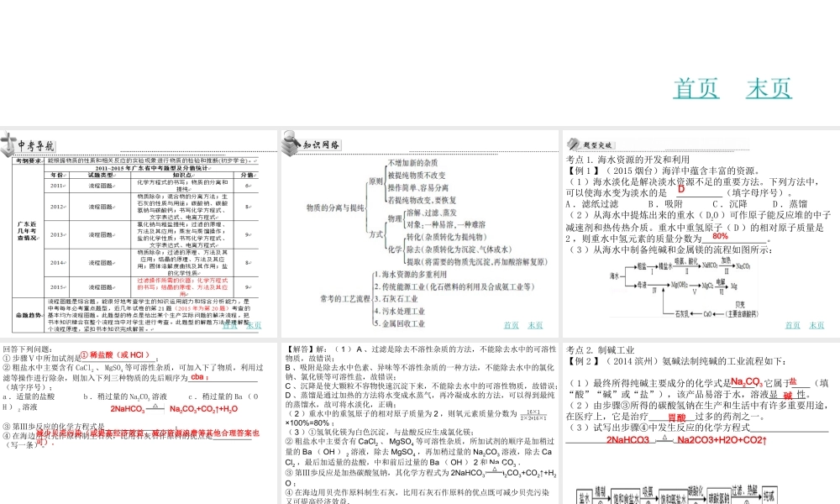The width and height of the screenshot is (840, 504).
Task: Select the 知识网络 heading text
Action: [x=322, y=145]
